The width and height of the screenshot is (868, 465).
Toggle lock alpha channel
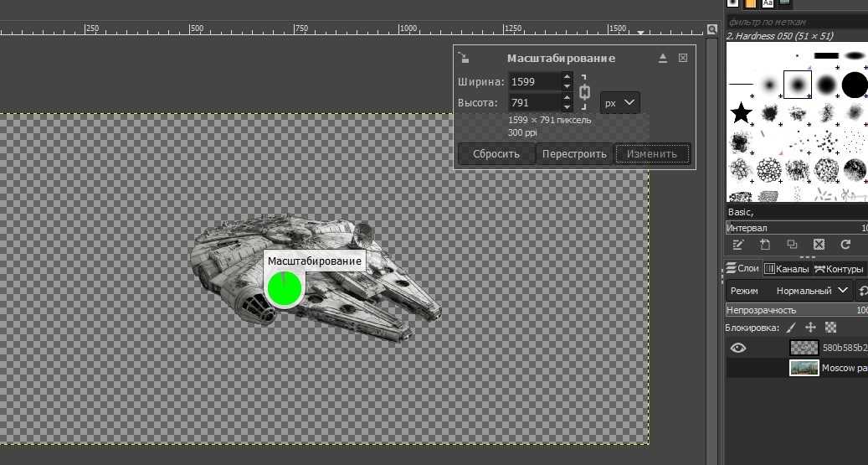click(x=830, y=328)
